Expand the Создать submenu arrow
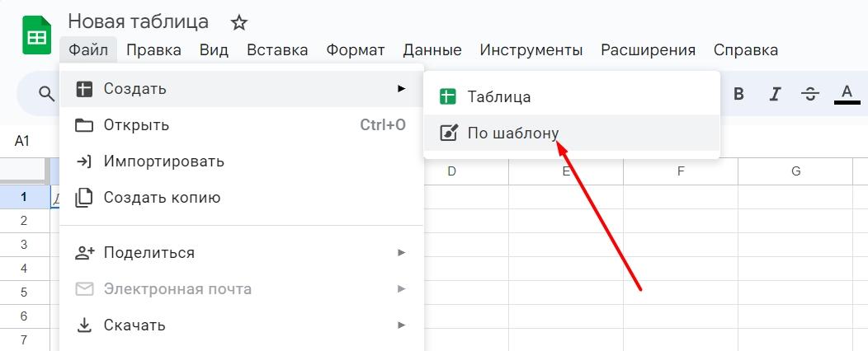 point(402,88)
